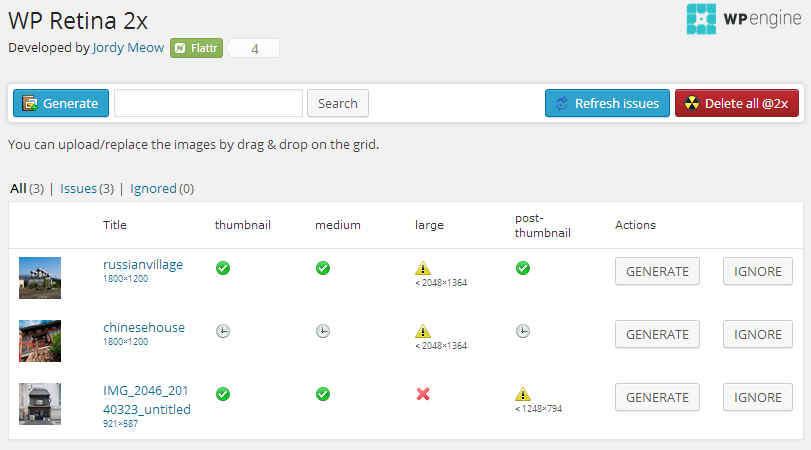Click the clock icon under post-thumbnail for chinesehouse
811x450 pixels.
523,331
